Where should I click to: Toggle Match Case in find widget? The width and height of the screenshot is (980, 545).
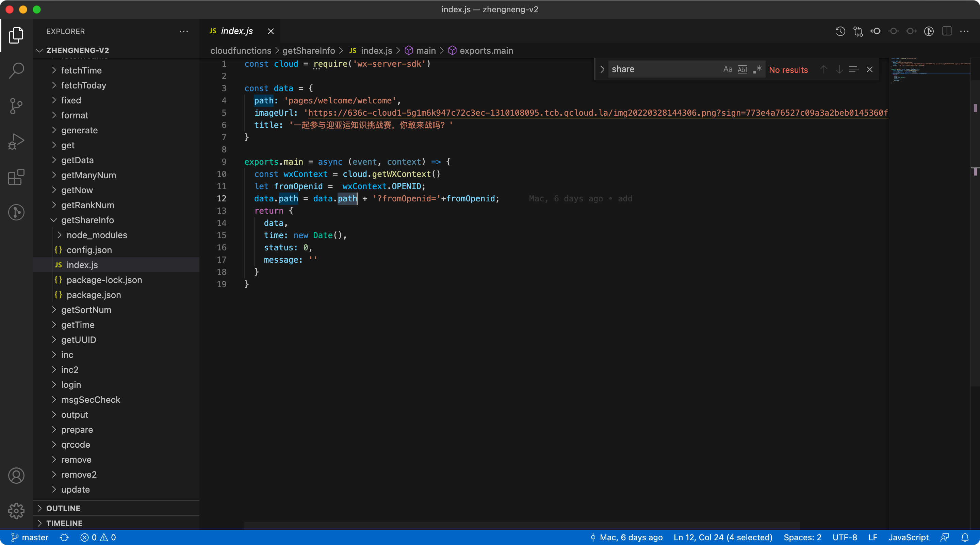click(x=728, y=69)
